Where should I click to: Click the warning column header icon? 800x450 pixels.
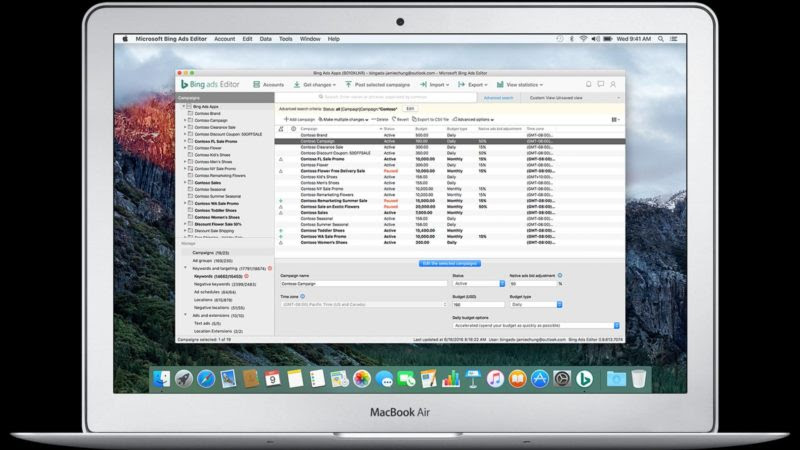pyautogui.click(x=281, y=129)
